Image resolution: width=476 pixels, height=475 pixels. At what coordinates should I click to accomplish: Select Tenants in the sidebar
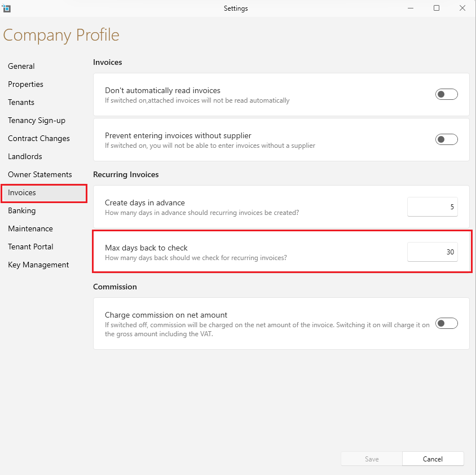[21, 102]
